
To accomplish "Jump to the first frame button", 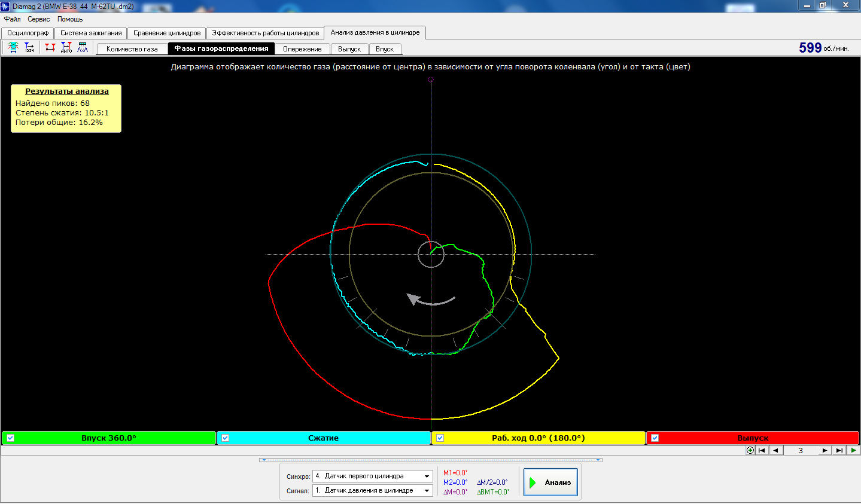I will coord(762,450).
